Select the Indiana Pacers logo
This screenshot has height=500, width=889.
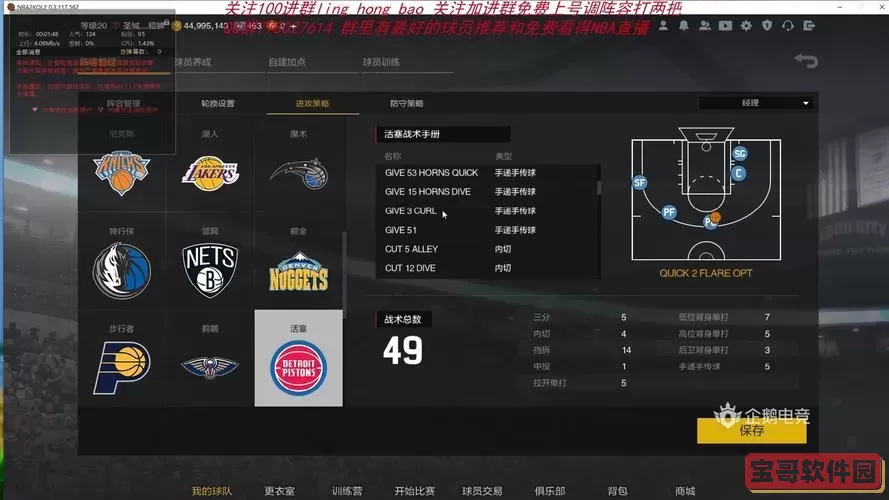tap(121, 368)
